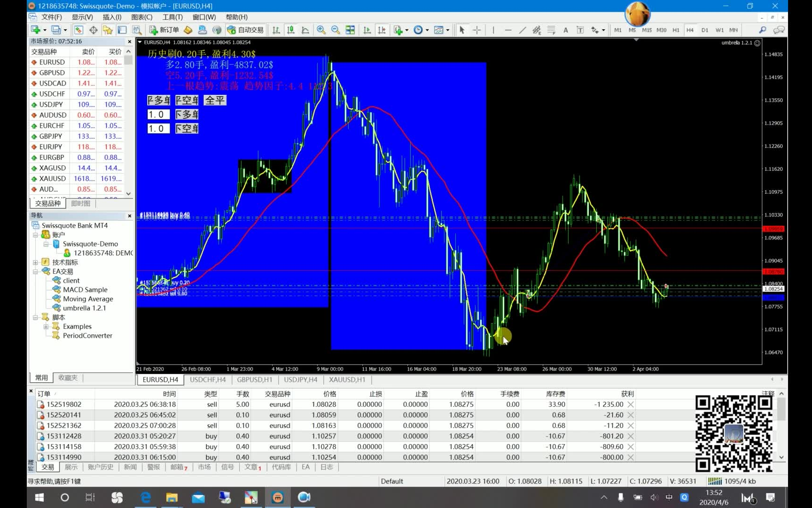Expand the 技术指标 tree node
This screenshot has width=812, height=508.
35,262
